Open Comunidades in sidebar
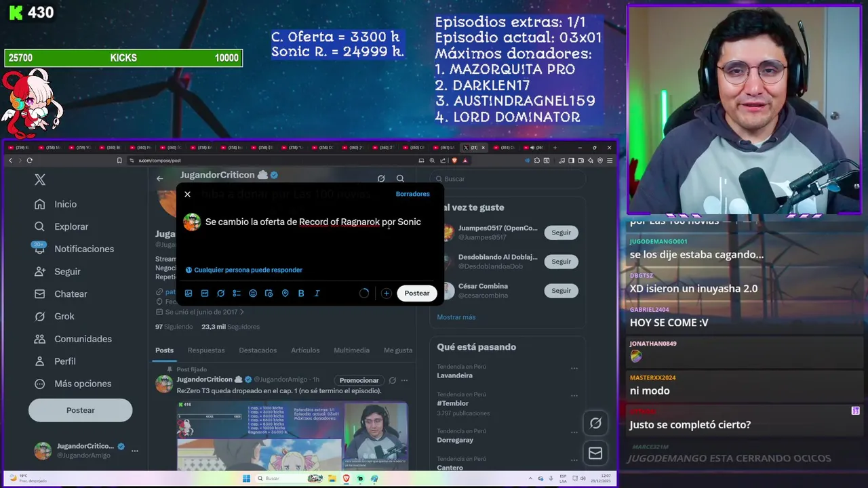 coord(75,338)
